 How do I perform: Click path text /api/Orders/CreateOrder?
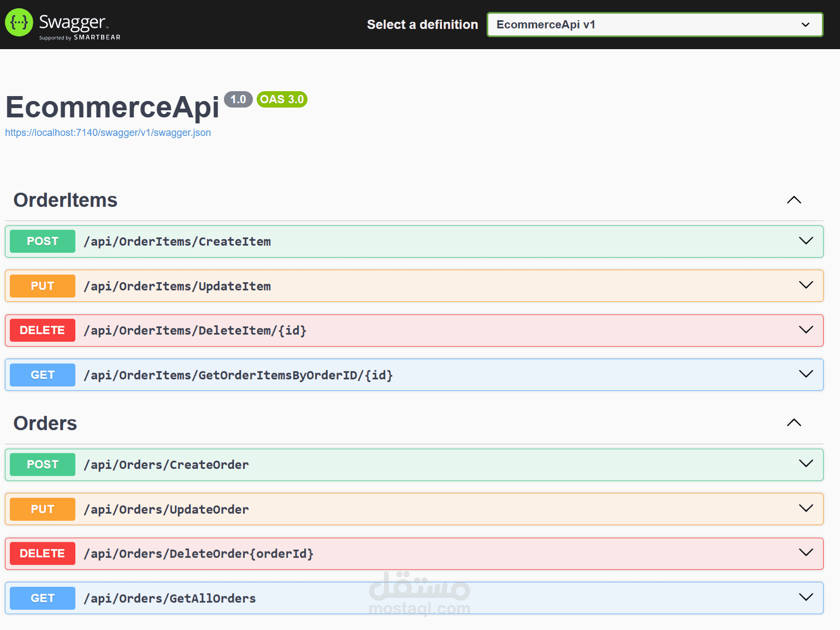coord(166,465)
